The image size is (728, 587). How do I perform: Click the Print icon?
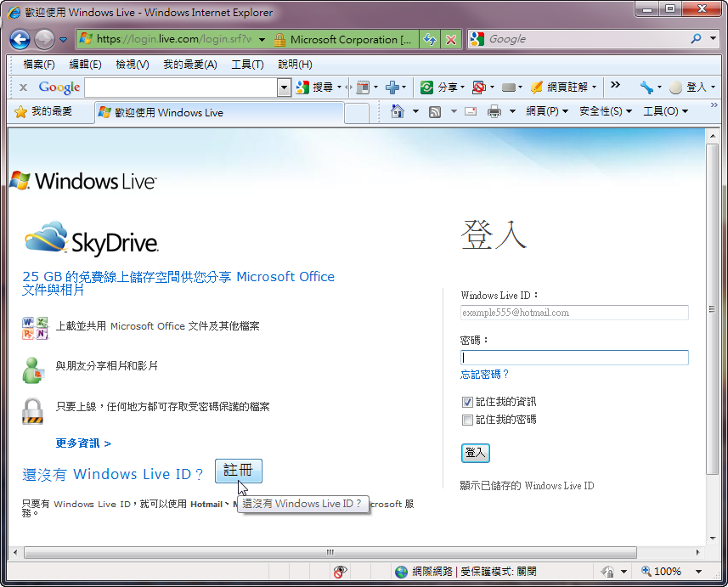[494, 111]
